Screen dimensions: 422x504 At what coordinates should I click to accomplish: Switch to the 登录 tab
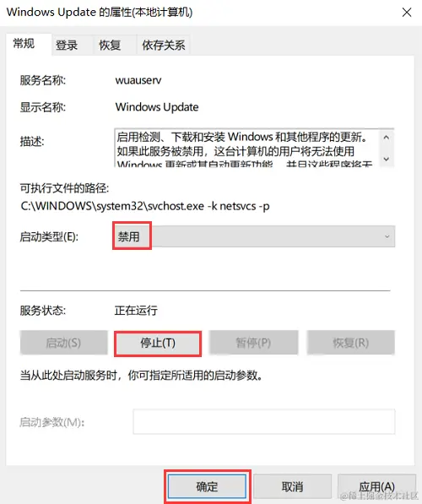point(67,45)
